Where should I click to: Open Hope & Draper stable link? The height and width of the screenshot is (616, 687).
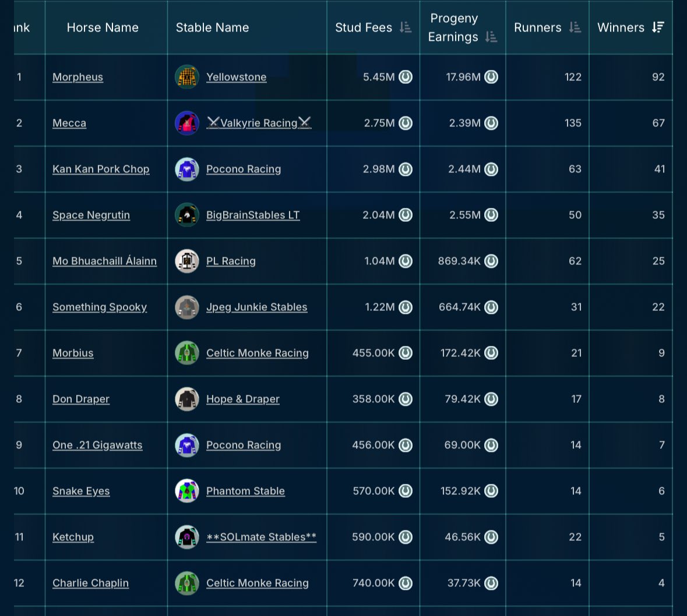(243, 399)
